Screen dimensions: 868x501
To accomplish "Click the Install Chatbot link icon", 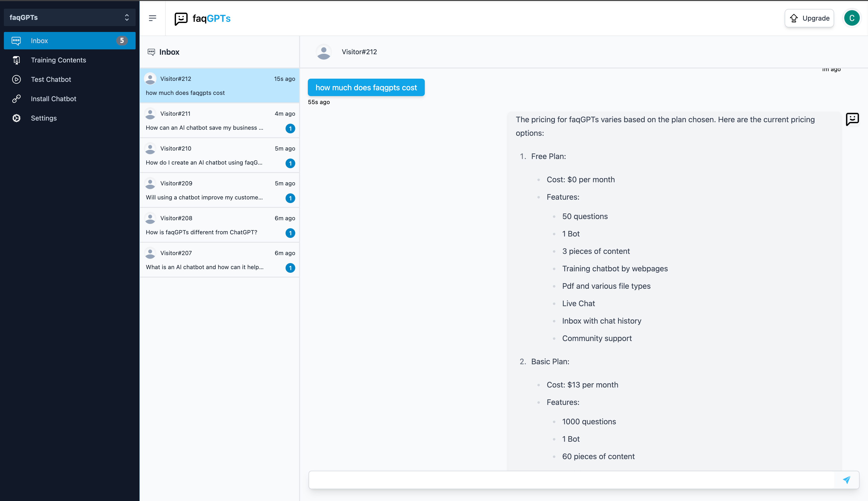I will [16, 99].
